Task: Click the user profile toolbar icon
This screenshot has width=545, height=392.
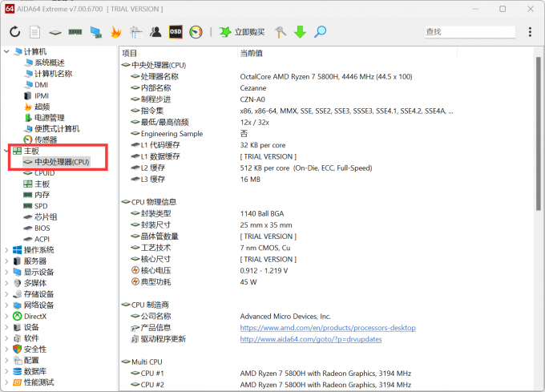Action: [x=155, y=32]
